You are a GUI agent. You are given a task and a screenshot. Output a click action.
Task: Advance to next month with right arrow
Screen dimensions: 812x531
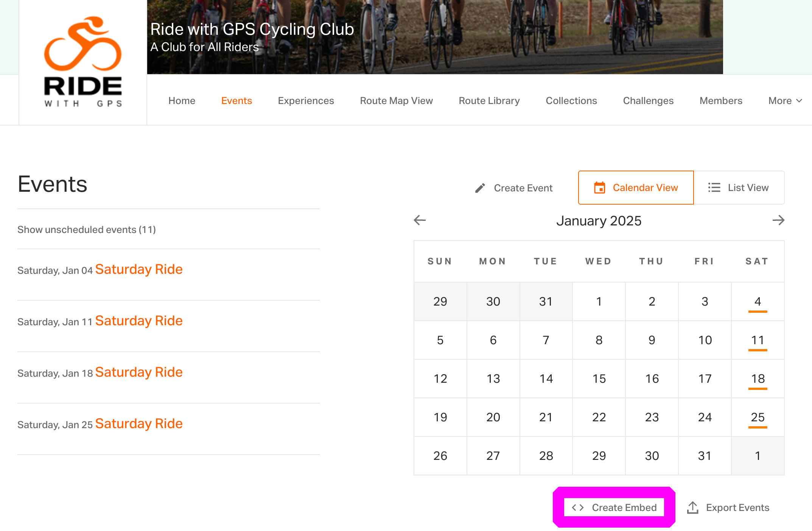[778, 220]
